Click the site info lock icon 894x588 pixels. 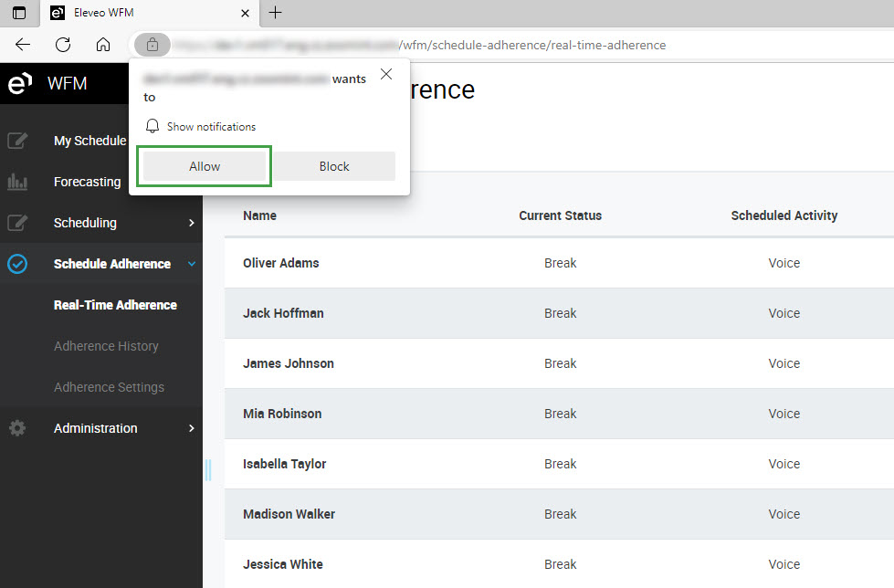coord(153,45)
